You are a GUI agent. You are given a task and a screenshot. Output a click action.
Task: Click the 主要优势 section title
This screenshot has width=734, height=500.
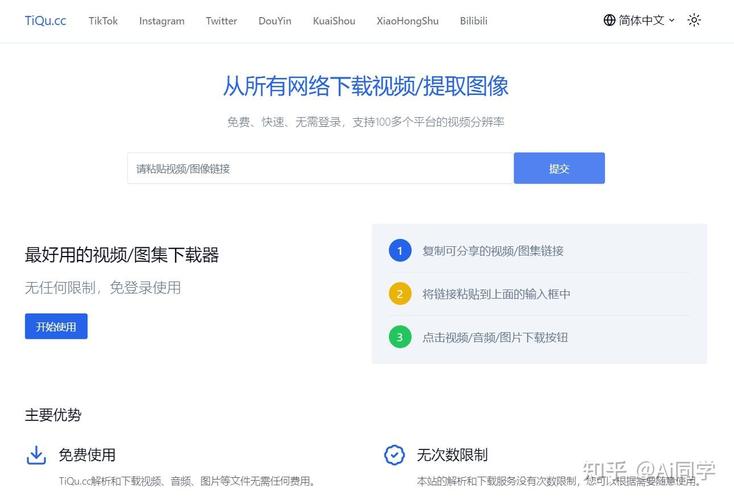(x=53, y=415)
